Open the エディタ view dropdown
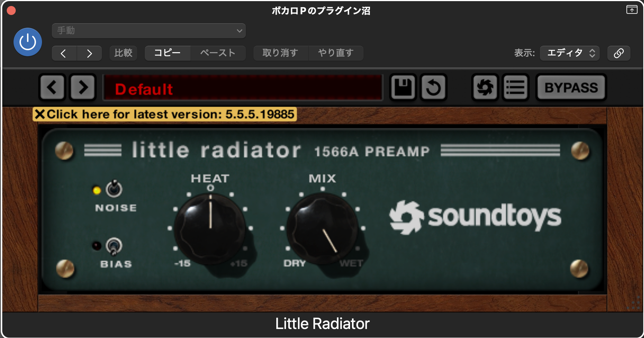Viewport: 644px width, 338px height. pos(570,53)
